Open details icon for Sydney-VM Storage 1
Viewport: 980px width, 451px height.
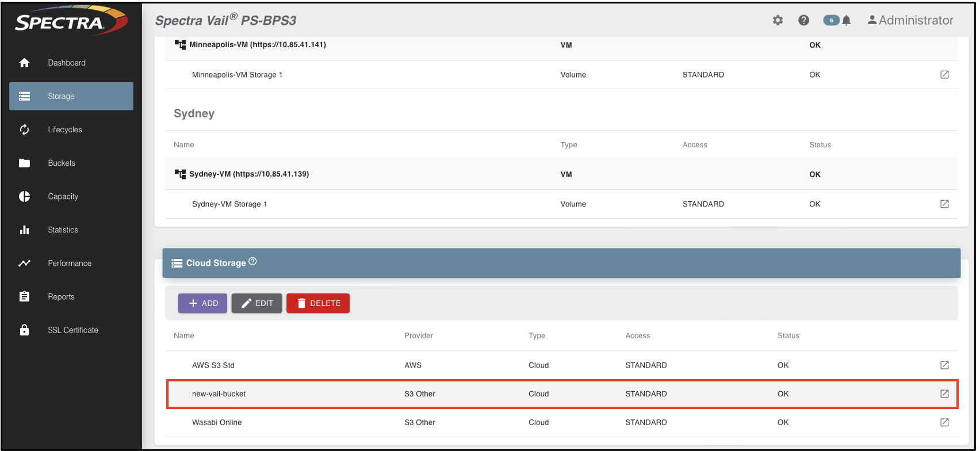pyautogui.click(x=944, y=204)
